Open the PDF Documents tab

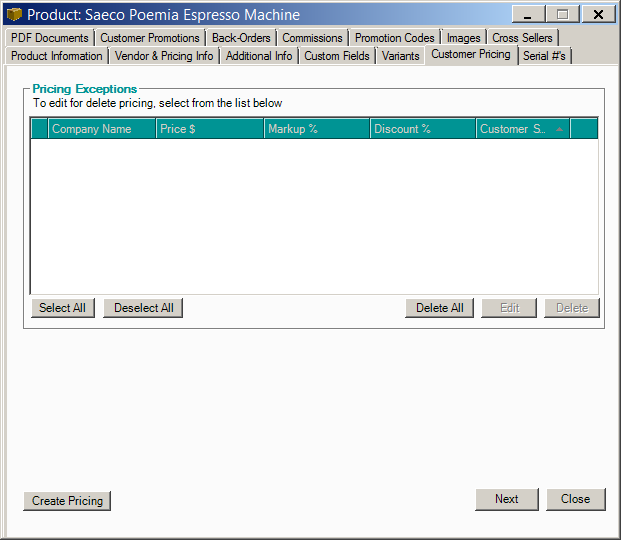(x=50, y=38)
